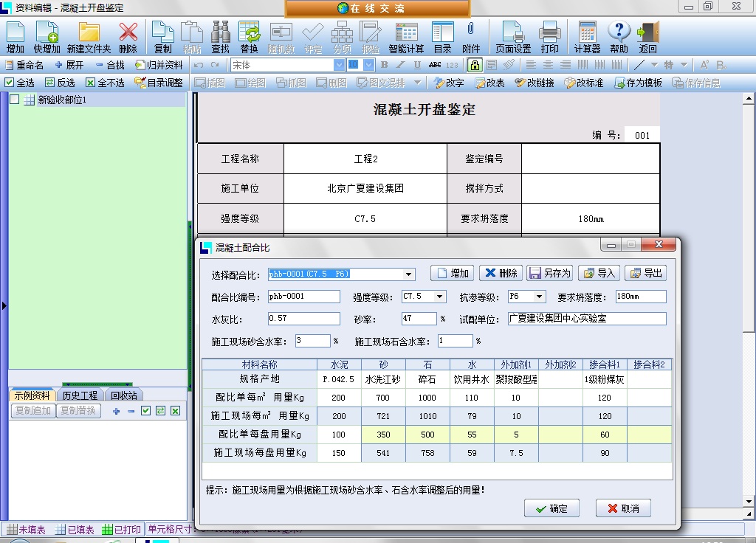Click the strikethrough ABC formatting icon
This screenshot has height=543, width=756.
[435, 65]
